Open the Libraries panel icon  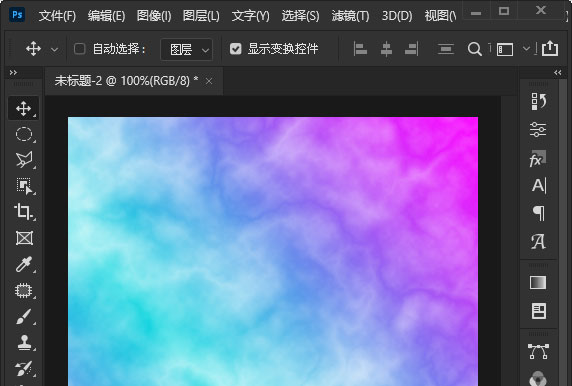click(538, 311)
